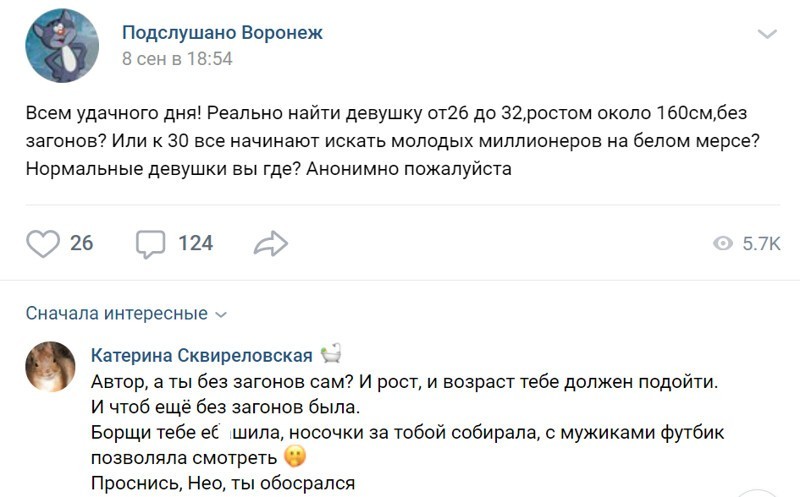Click the 124 comments counter
This screenshot has height=497, width=800.
point(195,243)
